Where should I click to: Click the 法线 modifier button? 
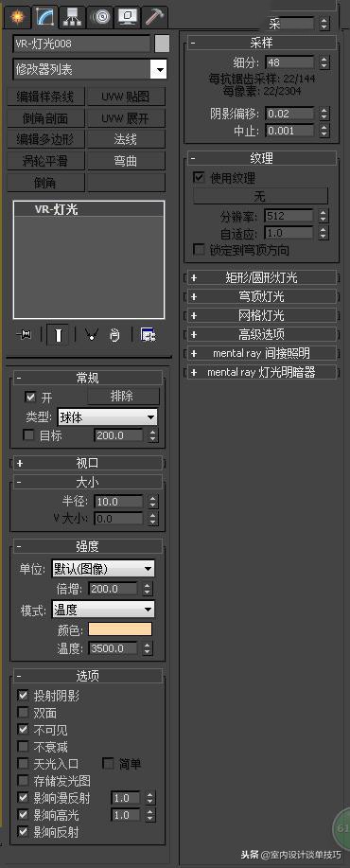pyautogui.click(x=126, y=139)
